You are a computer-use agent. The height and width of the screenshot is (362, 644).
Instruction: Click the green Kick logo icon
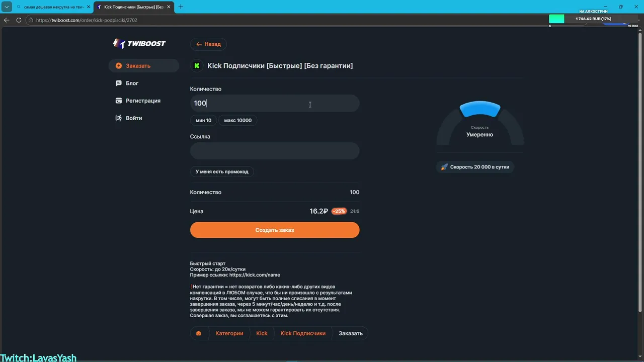click(197, 66)
